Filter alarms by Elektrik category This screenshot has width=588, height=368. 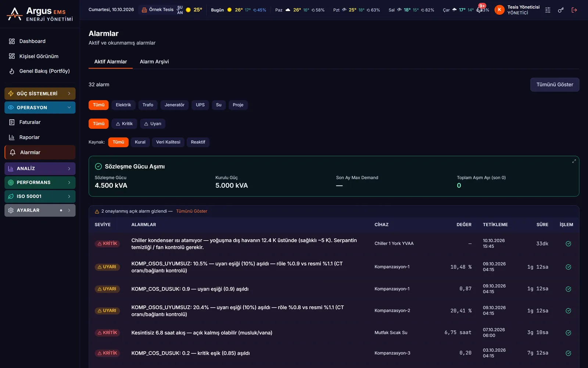click(123, 105)
